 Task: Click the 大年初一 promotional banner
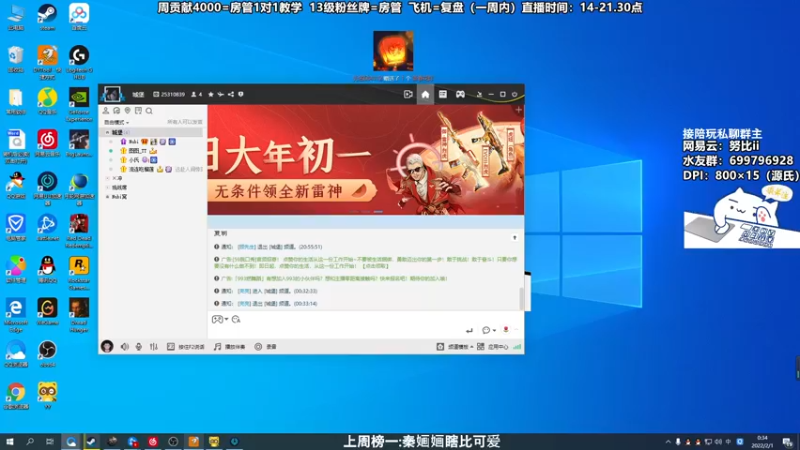[365, 160]
